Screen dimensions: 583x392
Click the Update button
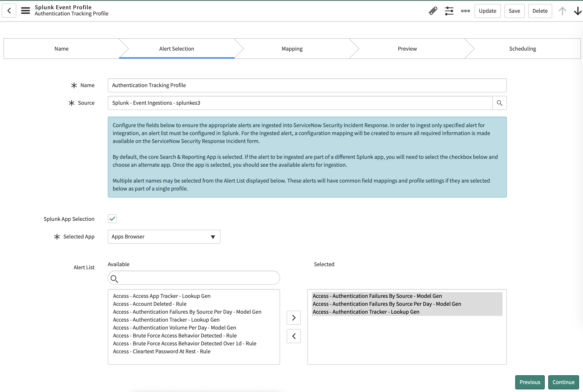[x=488, y=11]
